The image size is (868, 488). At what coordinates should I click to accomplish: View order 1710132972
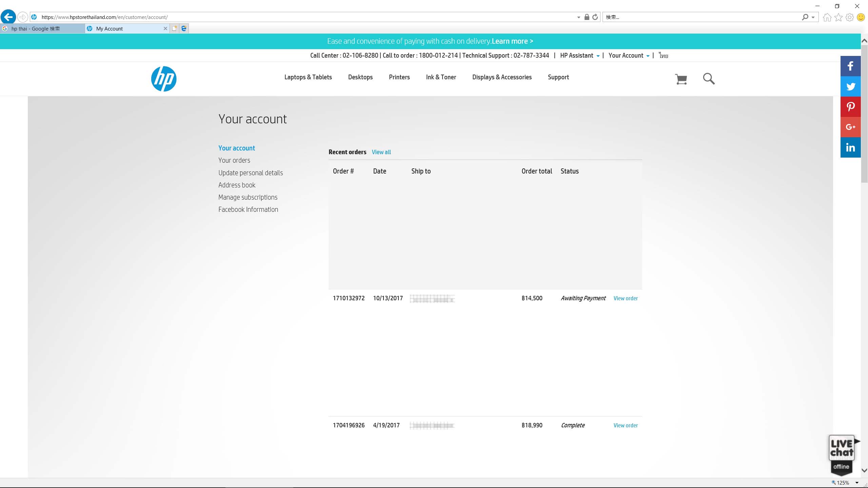point(626,298)
